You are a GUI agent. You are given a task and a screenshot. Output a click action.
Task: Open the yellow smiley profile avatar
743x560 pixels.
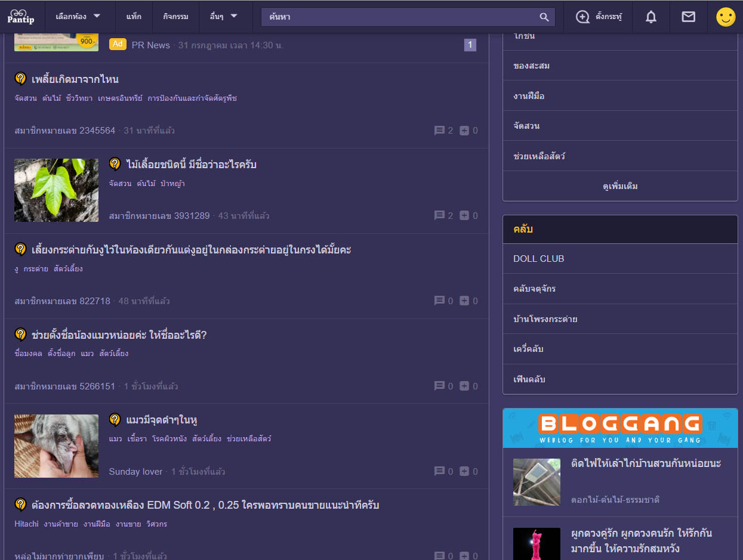[726, 17]
